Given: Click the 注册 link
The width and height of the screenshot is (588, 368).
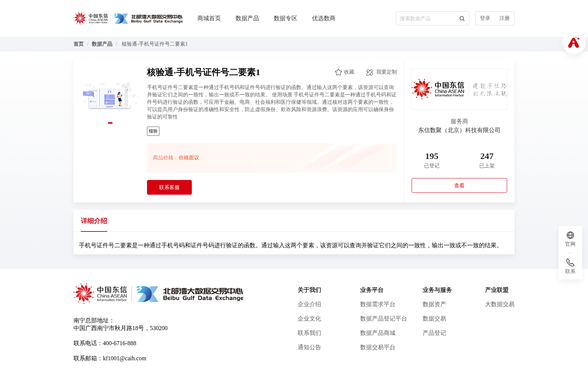Looking at the screenshot, I should click(505, 18).
